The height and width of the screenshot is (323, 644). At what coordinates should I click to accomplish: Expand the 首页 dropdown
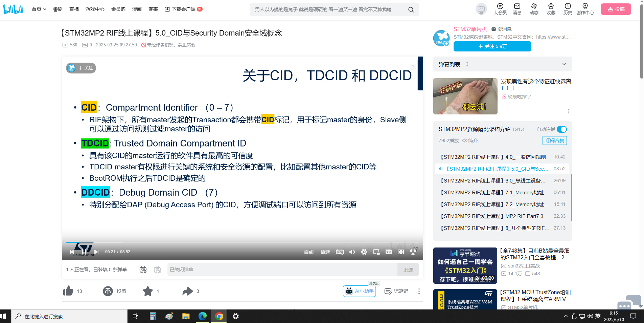pos(39,9)
